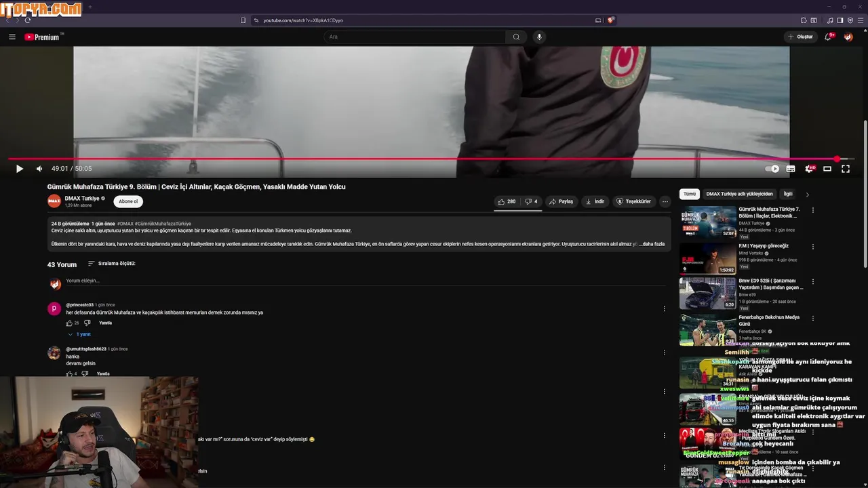The width and height of the screenshot is (868, 488).
Task: Open the Brave shields icon in the address bar
Action: point(610,20)
